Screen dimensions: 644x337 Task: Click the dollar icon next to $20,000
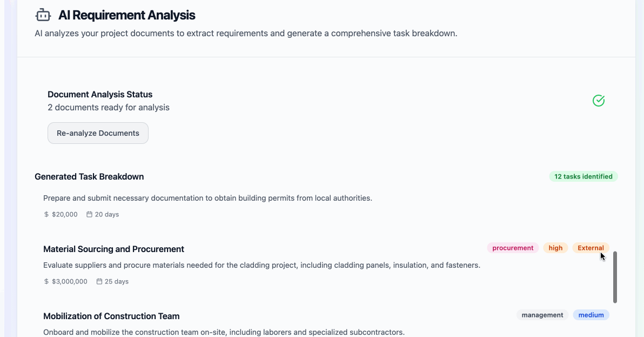click(45, 214)
